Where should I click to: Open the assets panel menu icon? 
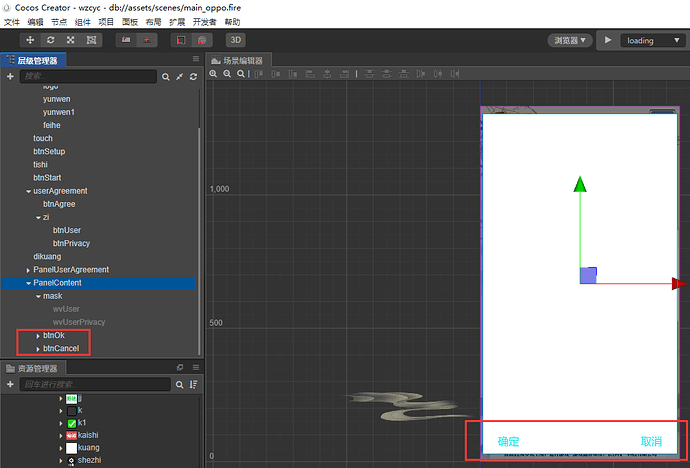(x=196, y=367)
